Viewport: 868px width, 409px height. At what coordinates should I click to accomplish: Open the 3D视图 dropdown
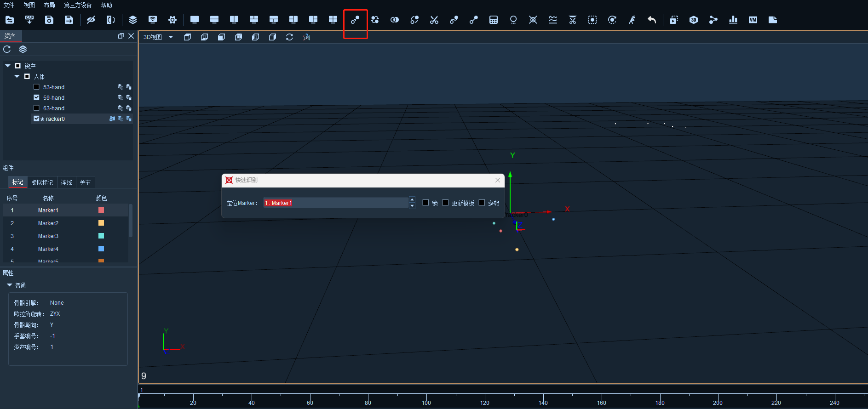click(x=158, y=37)
